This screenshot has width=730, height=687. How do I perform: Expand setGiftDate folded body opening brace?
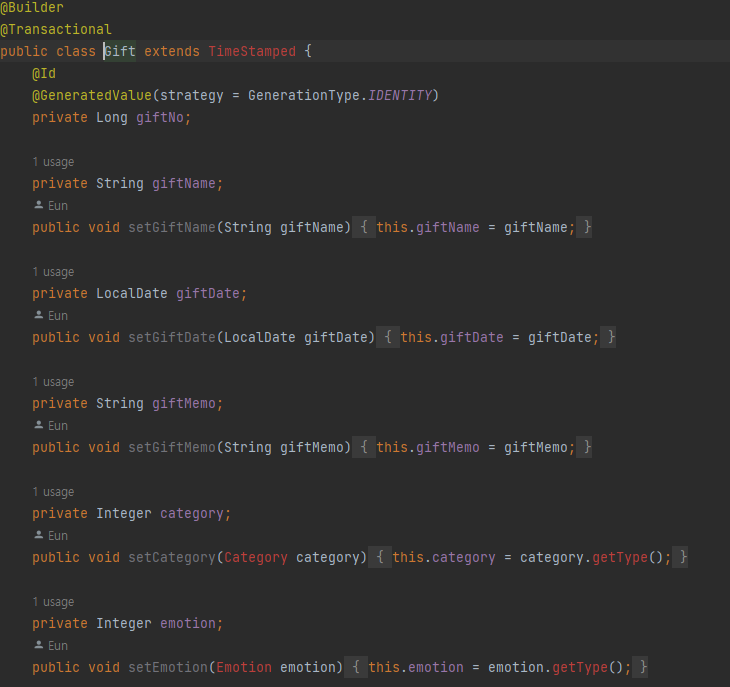click(x=388, y=337)
